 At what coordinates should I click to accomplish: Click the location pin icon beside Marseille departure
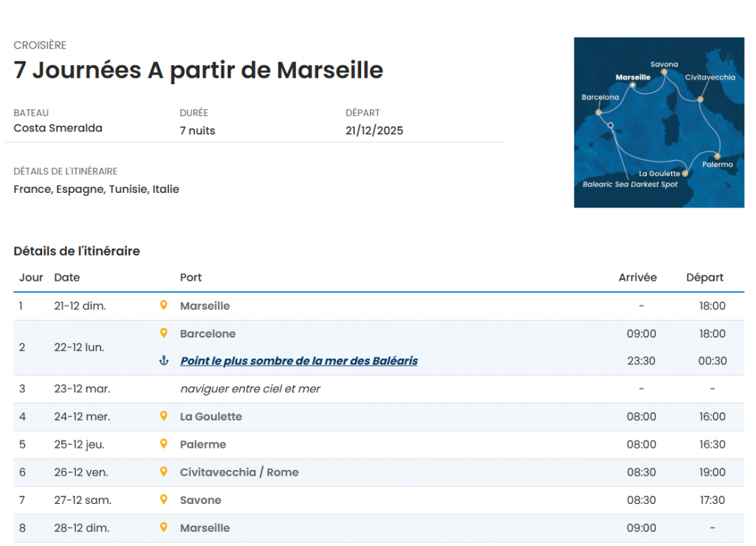164,305
